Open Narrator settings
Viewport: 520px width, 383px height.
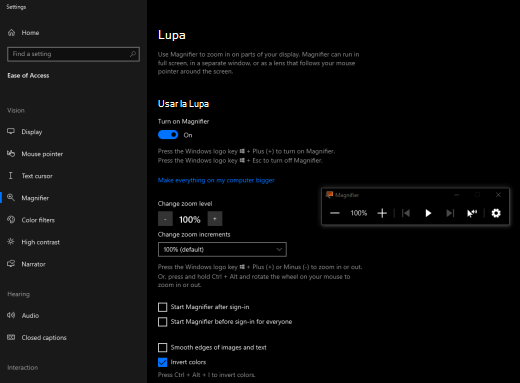[33, 264]
